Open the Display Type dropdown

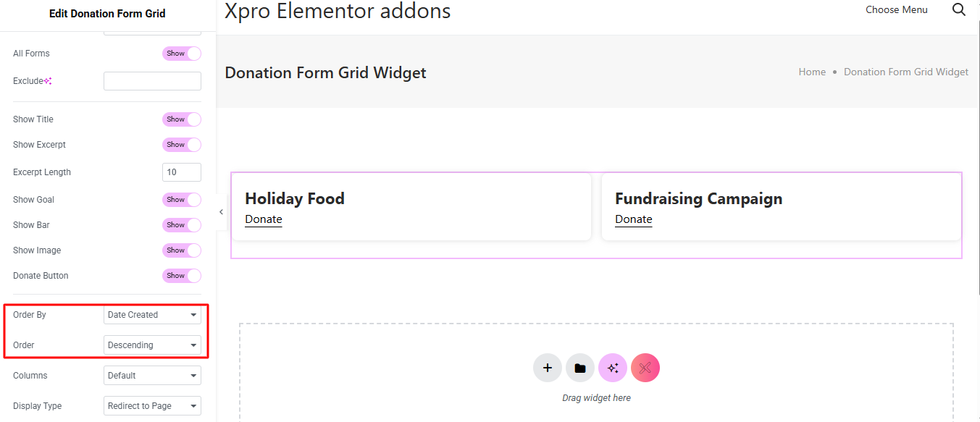coord(152,406)
